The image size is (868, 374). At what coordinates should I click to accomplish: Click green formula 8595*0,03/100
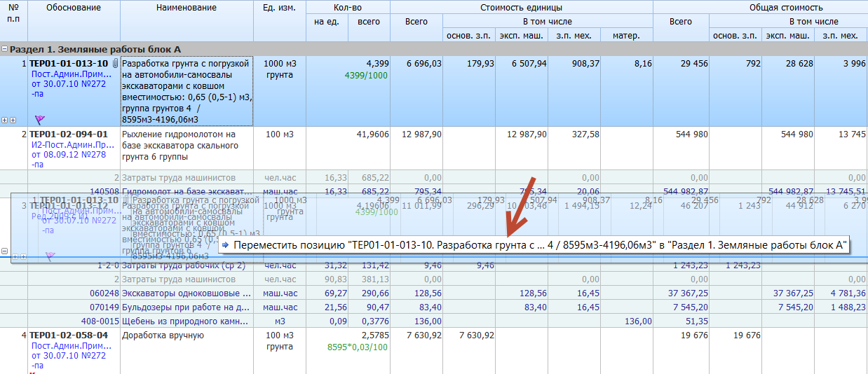[x=358, y=347]
